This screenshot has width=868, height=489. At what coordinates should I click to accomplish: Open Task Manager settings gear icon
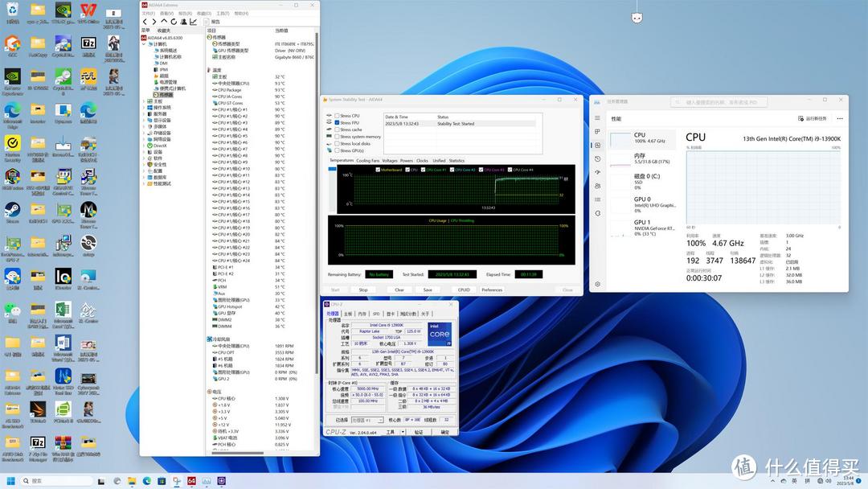tap(597, 284)
